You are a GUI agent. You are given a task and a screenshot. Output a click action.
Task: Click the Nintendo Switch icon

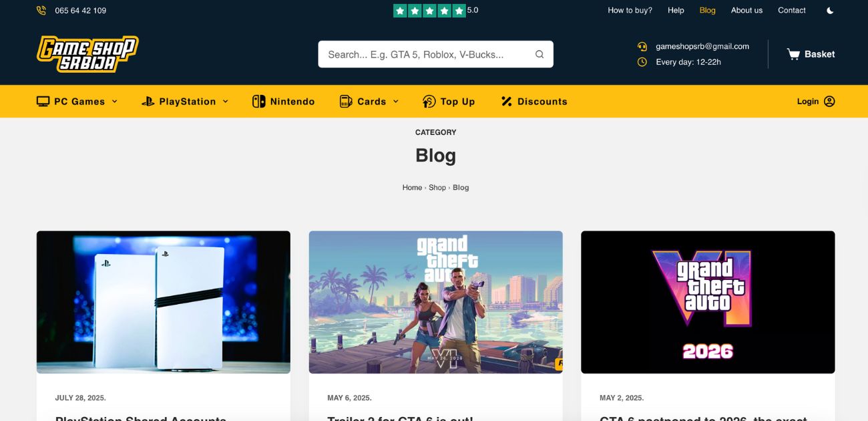(258, 102)
